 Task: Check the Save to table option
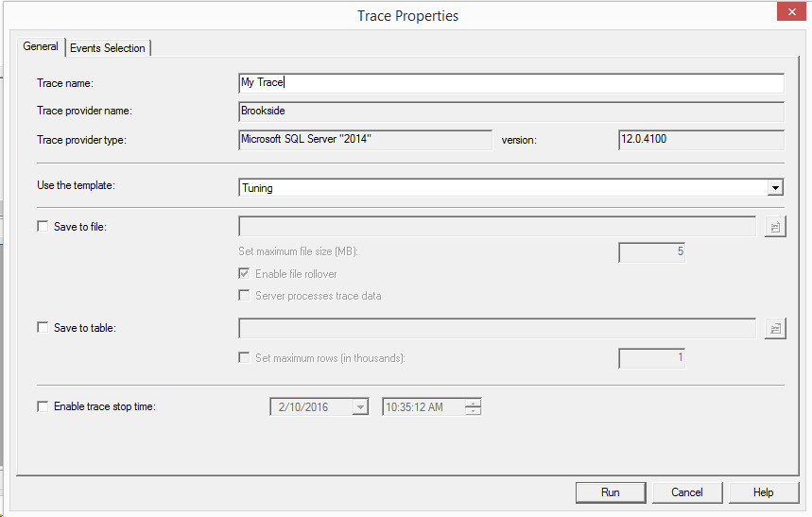(x=43, y=328)
